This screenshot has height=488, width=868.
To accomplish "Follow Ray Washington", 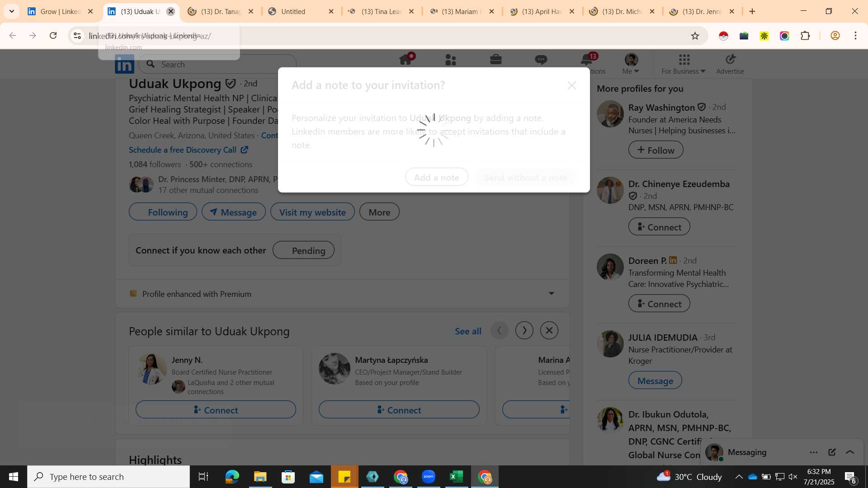I will [656, 150].
